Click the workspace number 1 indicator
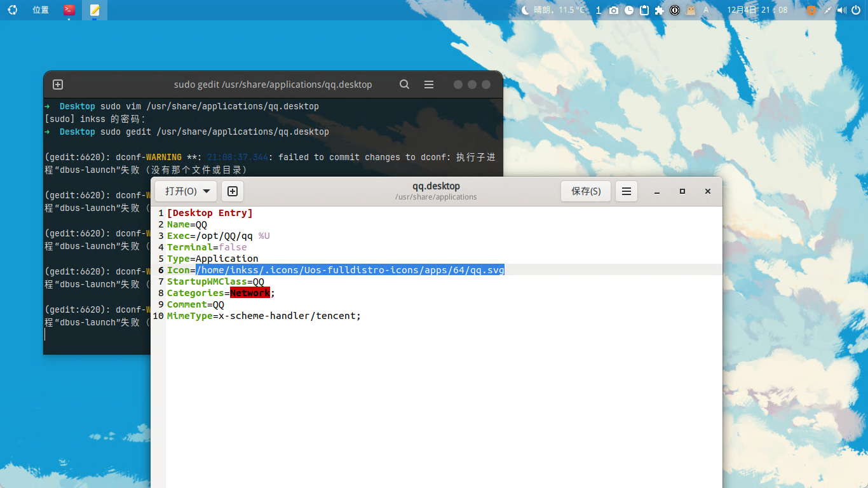868x488 pixels. coord(599,10)
